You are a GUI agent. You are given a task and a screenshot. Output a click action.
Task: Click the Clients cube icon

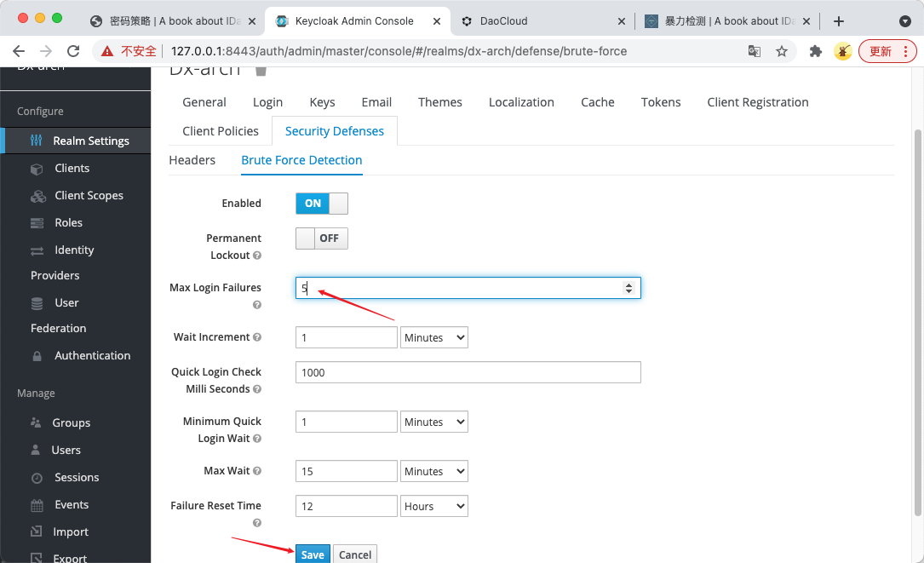[37, 169]
